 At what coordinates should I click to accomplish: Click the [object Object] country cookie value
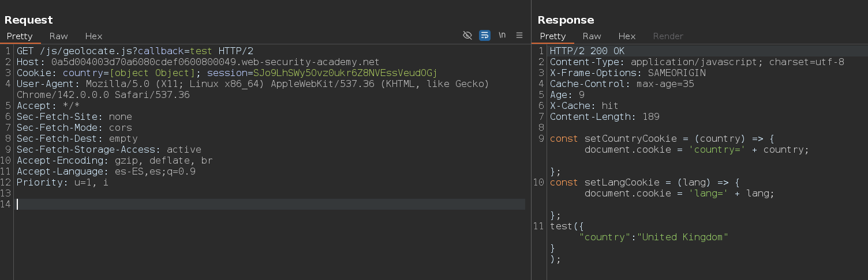pyautogui.click(x=152, y=73)
